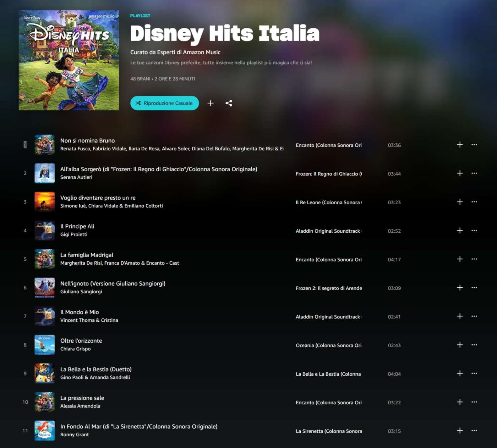Viewport: 497px width, 448px height.
Task: Play All'alba Sorgerò via its album thumbnail
Action: click(45, 173)
